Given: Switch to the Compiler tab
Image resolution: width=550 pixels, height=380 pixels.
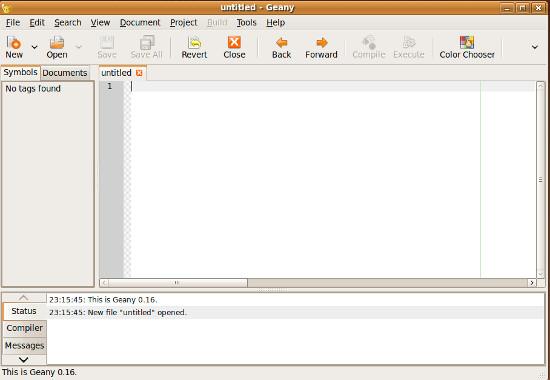Looking at the screenshot, I should click(24, 328).
